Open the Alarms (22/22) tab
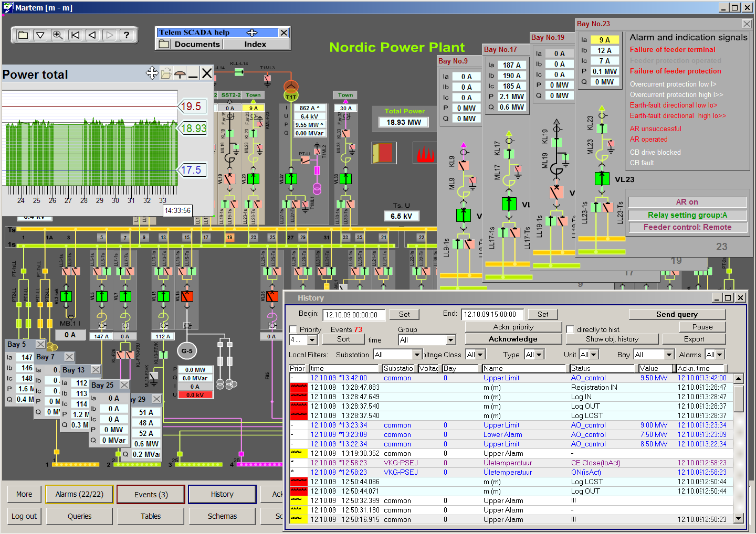The height and width of the screenshot is (534, 756). (79, 494)
